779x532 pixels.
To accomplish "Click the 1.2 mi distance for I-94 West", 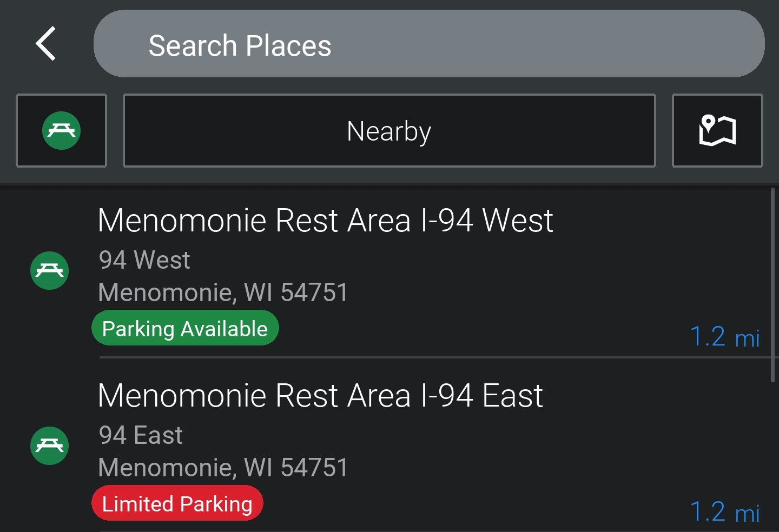I will pyautogui.click(x=725, y=337).
